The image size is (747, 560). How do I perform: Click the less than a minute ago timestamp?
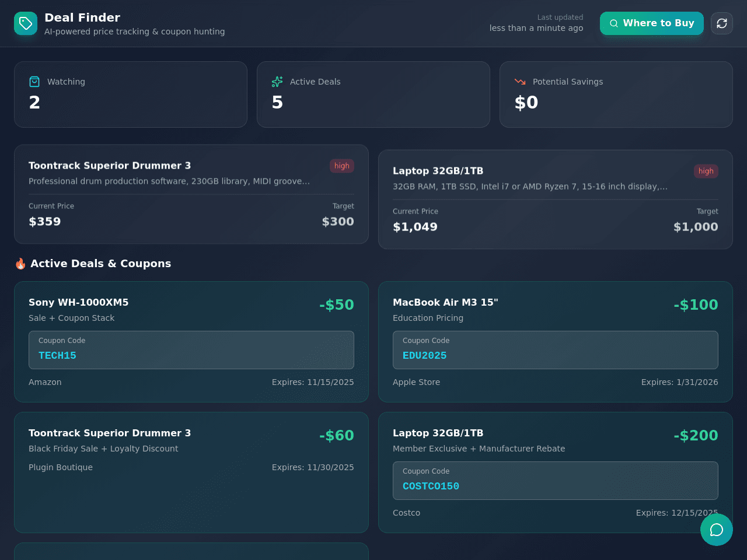536,28
